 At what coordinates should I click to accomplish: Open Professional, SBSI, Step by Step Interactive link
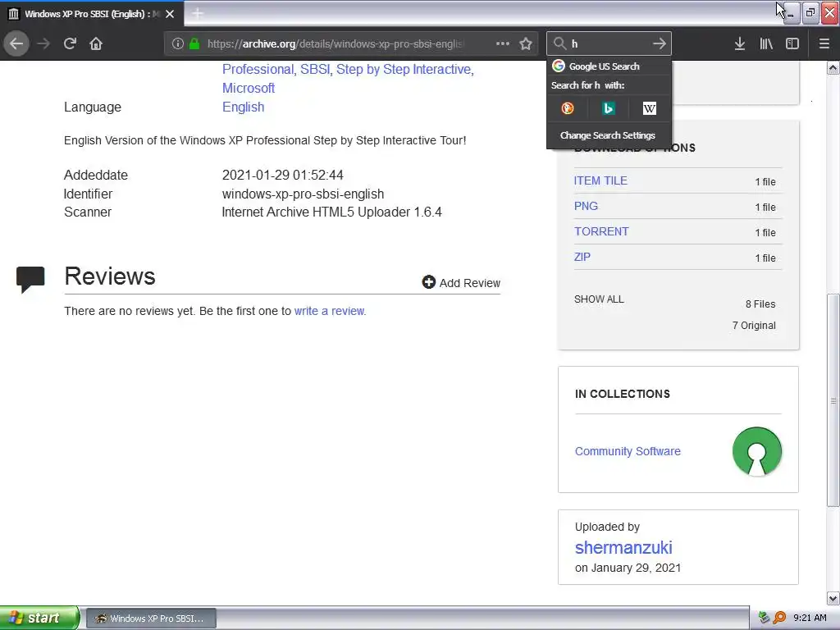point(348,69)
